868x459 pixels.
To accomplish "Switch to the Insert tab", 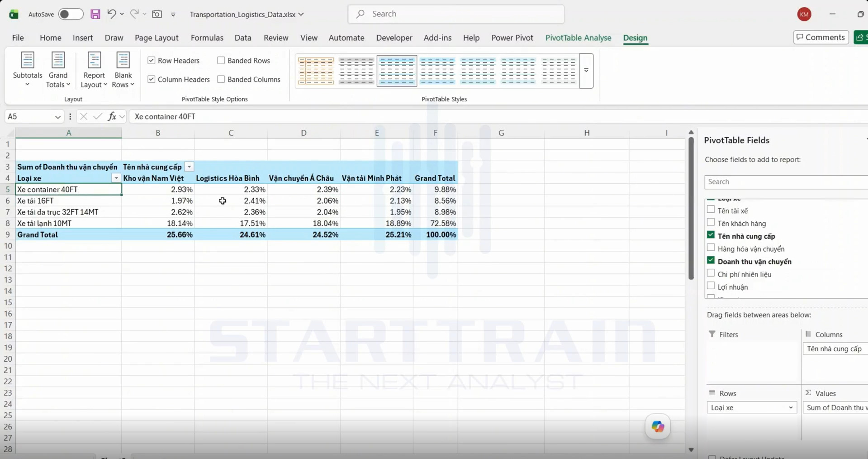I will click(83, 38).
